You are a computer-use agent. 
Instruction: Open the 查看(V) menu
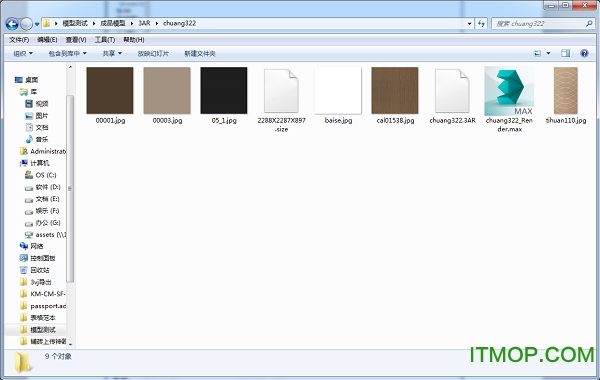(76, 40)
